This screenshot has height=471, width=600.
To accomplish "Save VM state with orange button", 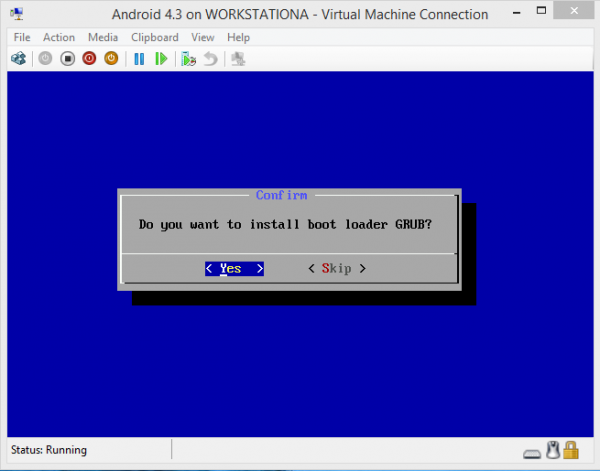I will (111, 59).
